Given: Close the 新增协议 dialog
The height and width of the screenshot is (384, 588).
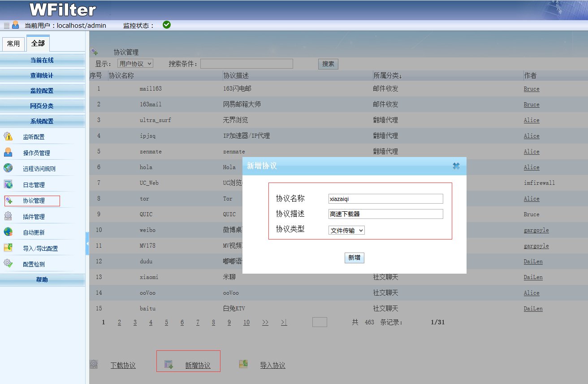Looking at the screenshot, I should coord(456,166).
